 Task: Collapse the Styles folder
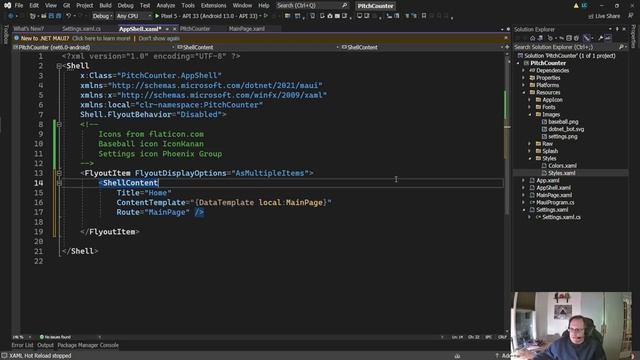(x=530, y=158)
